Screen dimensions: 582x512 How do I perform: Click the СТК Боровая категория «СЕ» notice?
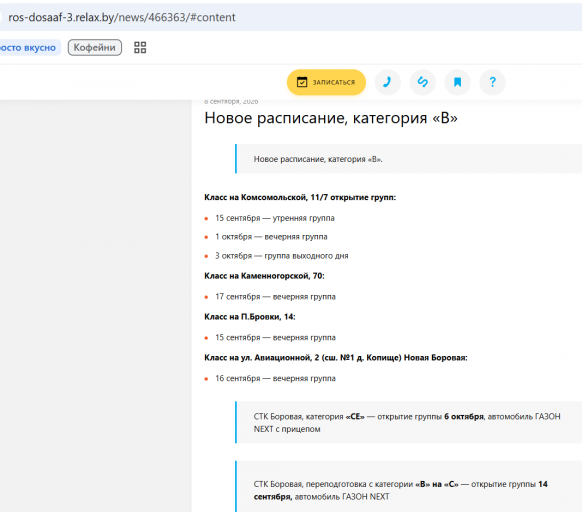pyautogui.click(x=408, y=423)
